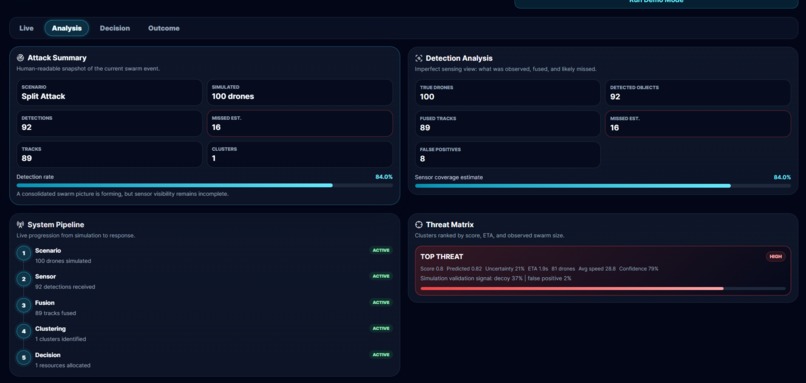Screen dimensions: 806x383
Task: Click the ACTIVE badge on Decision row
Action: [381, 354]
